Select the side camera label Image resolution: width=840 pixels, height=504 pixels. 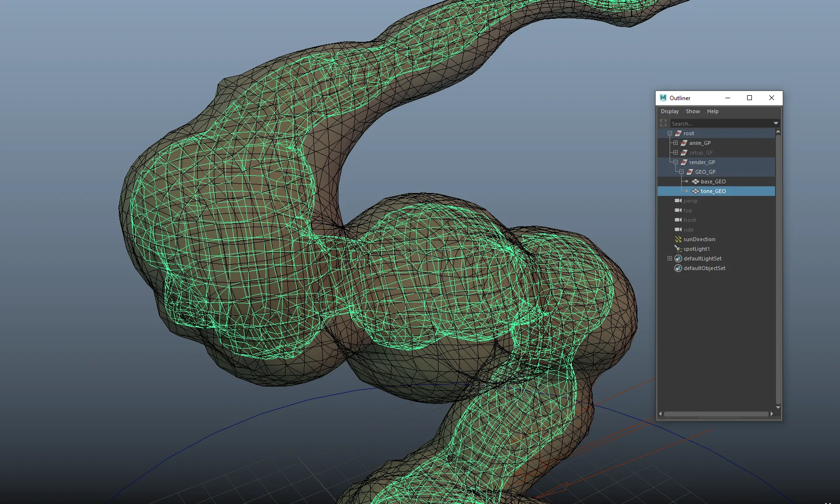[x=689, y=230]
